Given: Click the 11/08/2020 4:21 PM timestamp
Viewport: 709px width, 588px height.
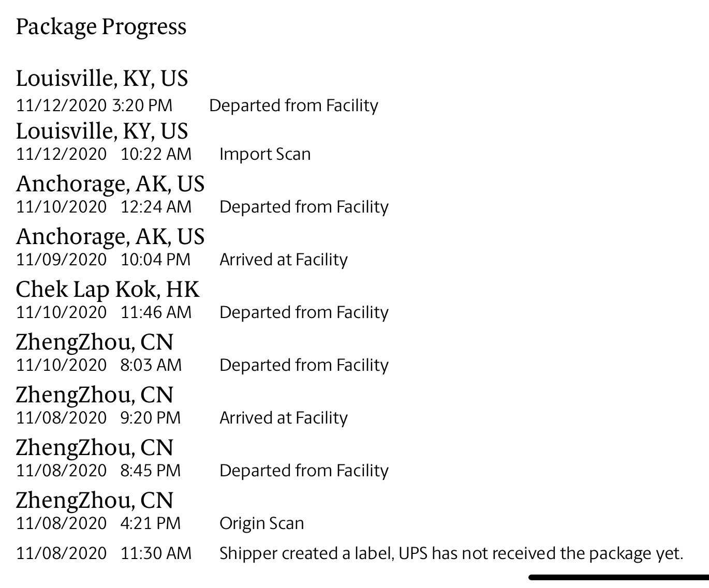Looking at the screenshot, I should click(x=98, y=523).
